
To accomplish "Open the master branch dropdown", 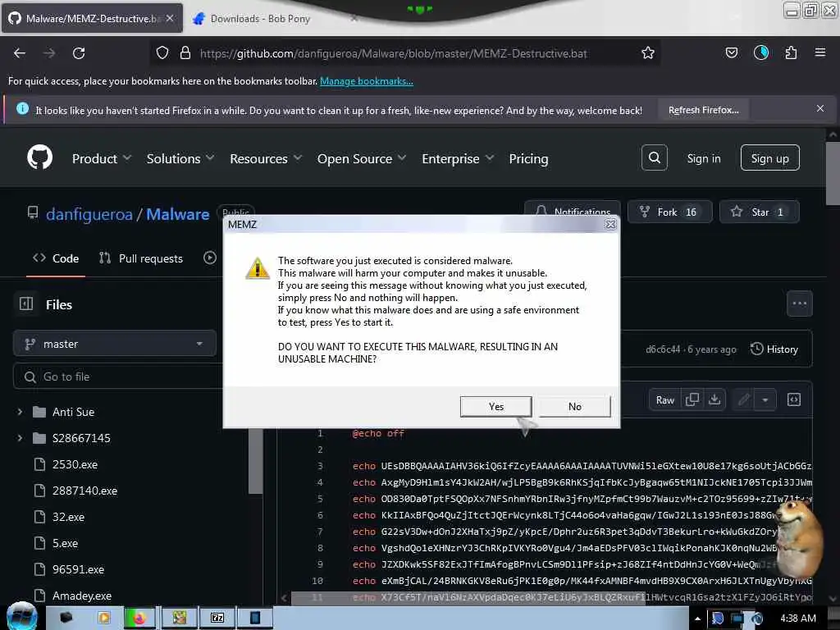I will pos(115,344).
